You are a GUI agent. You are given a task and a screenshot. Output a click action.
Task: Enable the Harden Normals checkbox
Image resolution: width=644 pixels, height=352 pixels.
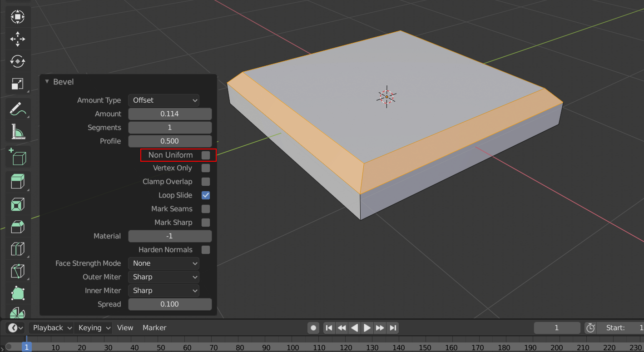206,250
